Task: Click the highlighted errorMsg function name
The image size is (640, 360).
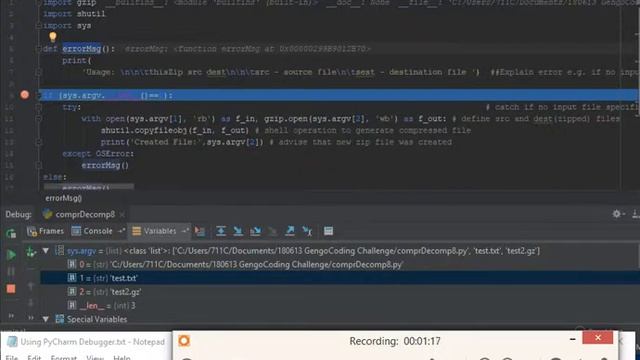Action: pyautogui.click(x=82, y=49)
